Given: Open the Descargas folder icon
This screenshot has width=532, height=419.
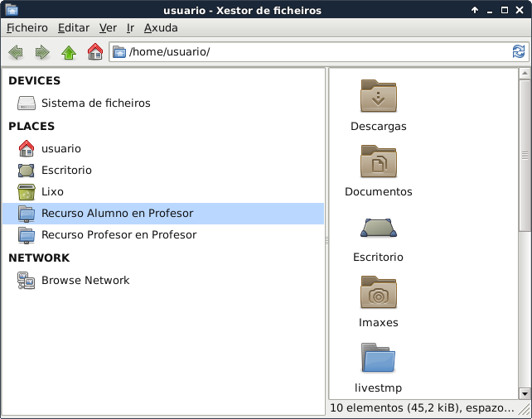Looking at the screenshot, I should [x=379, y=96].
